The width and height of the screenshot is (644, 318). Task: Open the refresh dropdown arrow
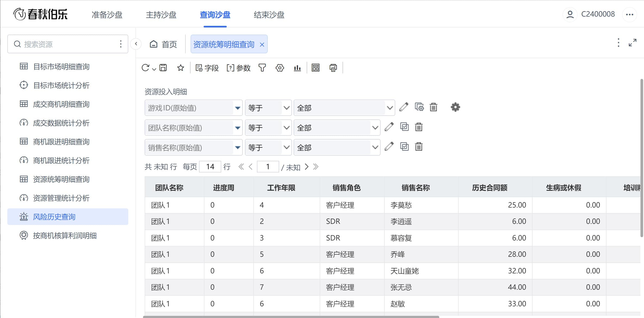tap(154, 69)
